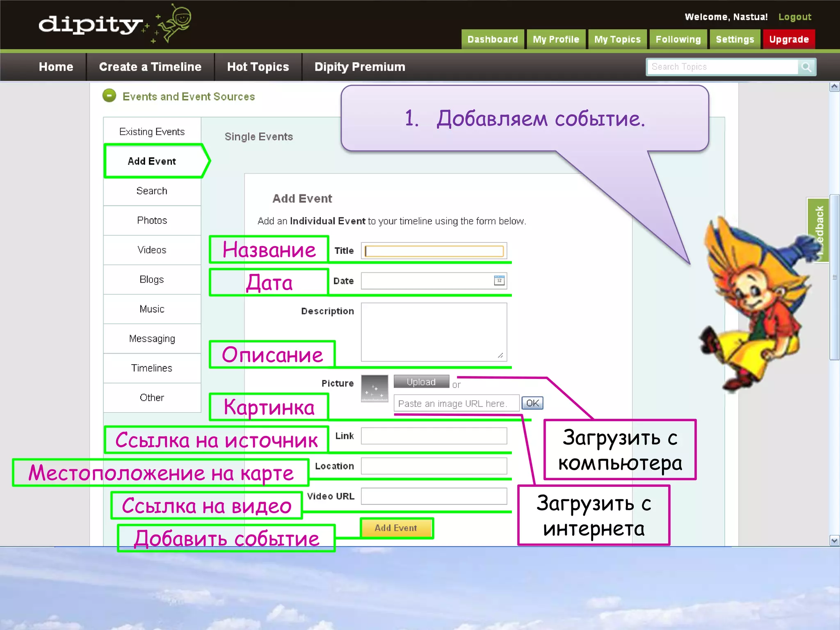Screen dimensions: 840x630
Task: Click the yellow Add Event button
Action: pos(396,528)
